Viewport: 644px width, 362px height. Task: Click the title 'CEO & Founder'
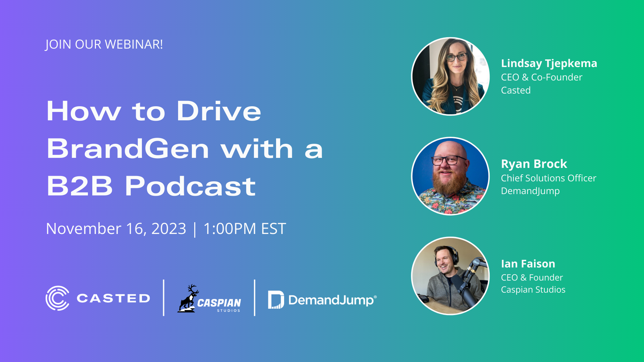pyautogui.click(x=532, y=278)
